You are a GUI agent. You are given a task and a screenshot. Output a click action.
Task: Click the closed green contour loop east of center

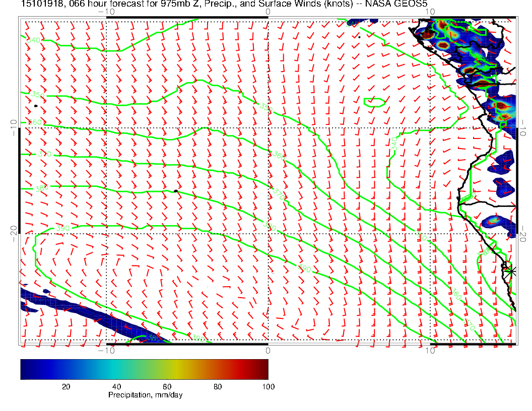point(373,102)
